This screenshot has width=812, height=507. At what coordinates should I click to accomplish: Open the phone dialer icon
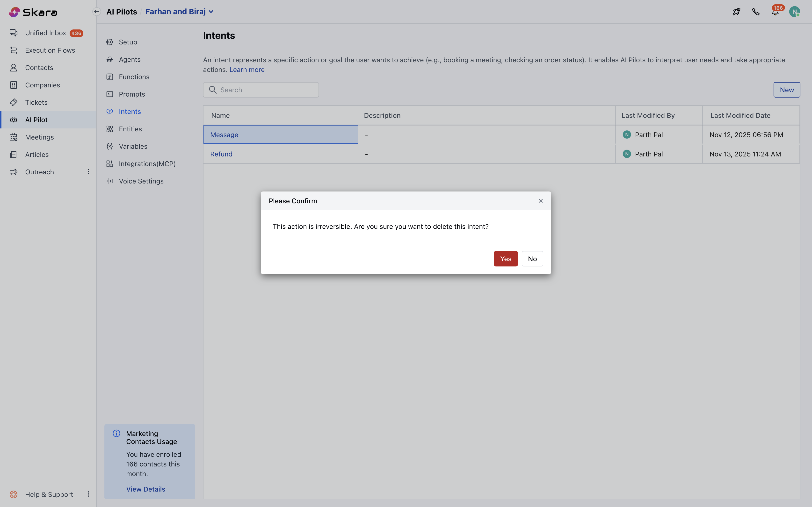pyautogui.click(x=756, y=12)
